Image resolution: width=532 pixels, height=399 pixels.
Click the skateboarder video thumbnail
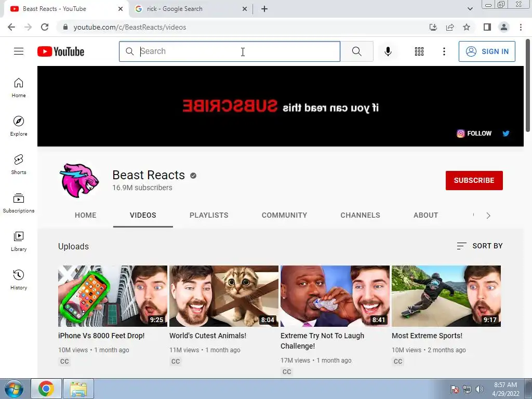tap(446, 296)
